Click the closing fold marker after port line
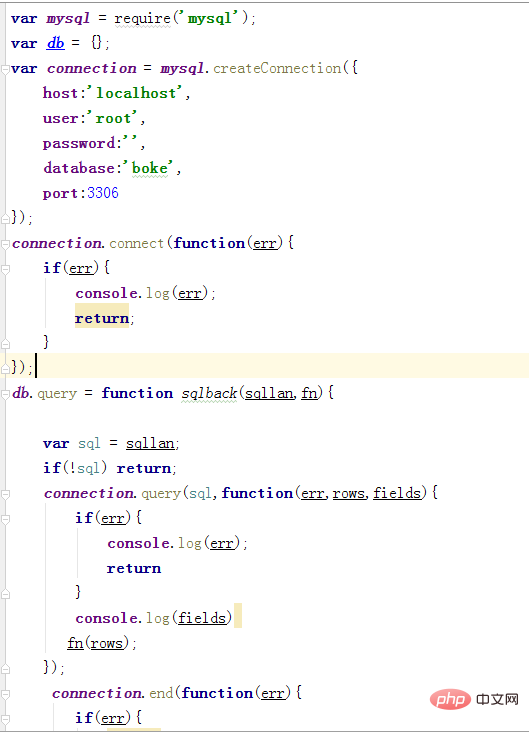The width and height of the screenshot is (529, 732). pos(5,218)
